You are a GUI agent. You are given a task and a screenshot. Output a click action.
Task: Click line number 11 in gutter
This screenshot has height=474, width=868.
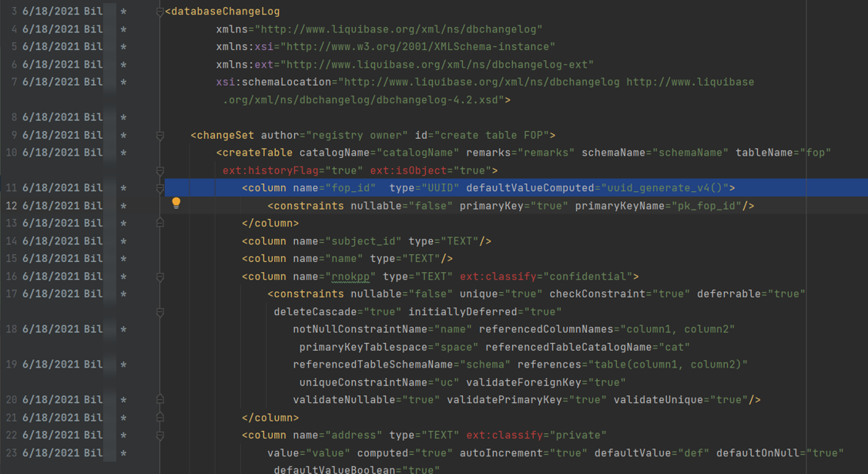click(11, 188)
